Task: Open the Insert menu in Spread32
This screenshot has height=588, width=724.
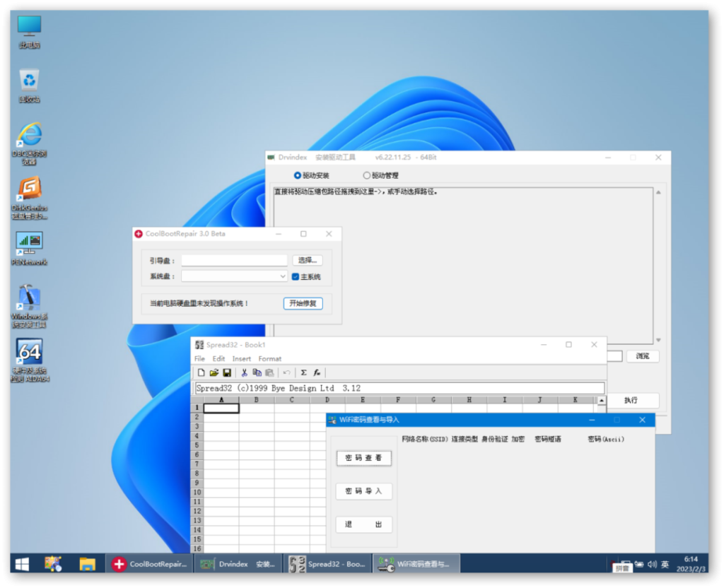Action: click(x=242, y=358)
